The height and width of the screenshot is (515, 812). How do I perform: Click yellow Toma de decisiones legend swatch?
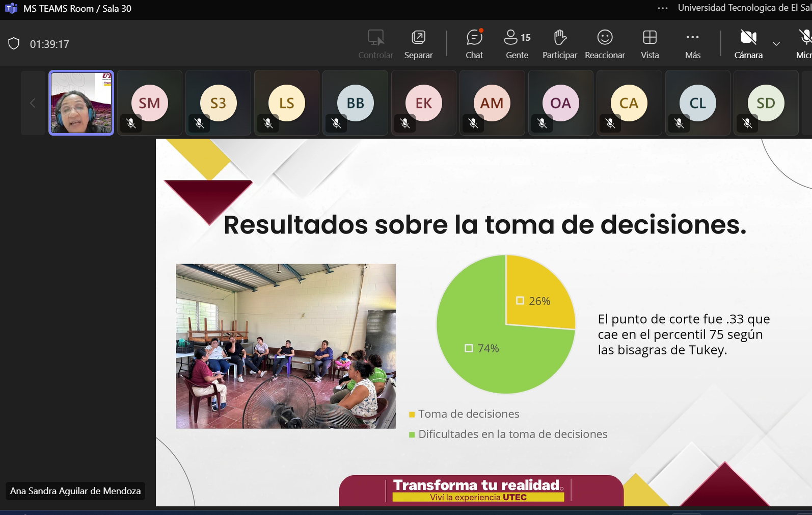click(x=412, y=415)
